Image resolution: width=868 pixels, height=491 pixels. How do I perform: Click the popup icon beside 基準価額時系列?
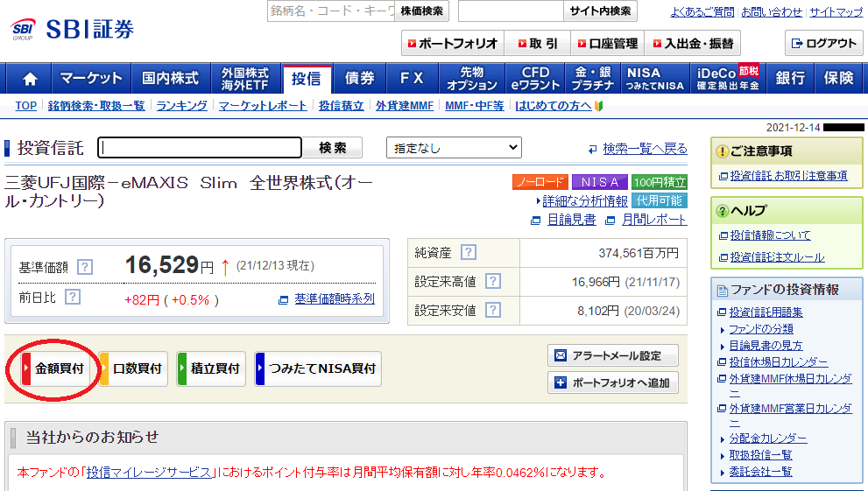point(284,300)
